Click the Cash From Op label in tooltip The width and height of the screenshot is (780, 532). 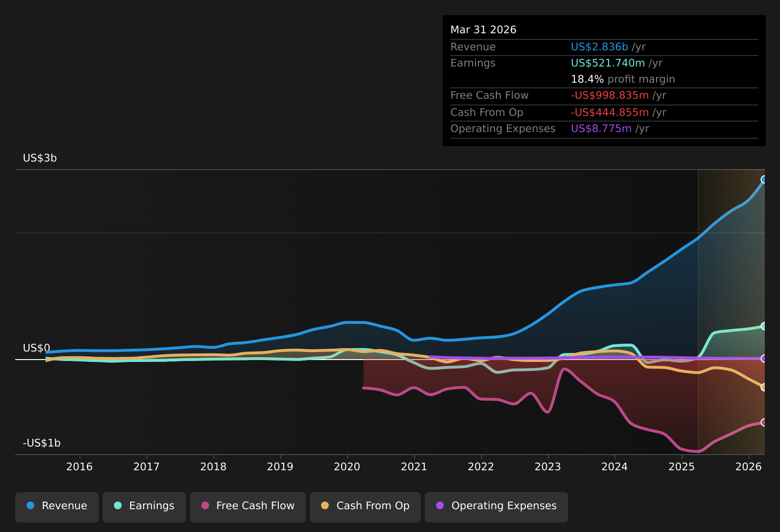(487, 113)
